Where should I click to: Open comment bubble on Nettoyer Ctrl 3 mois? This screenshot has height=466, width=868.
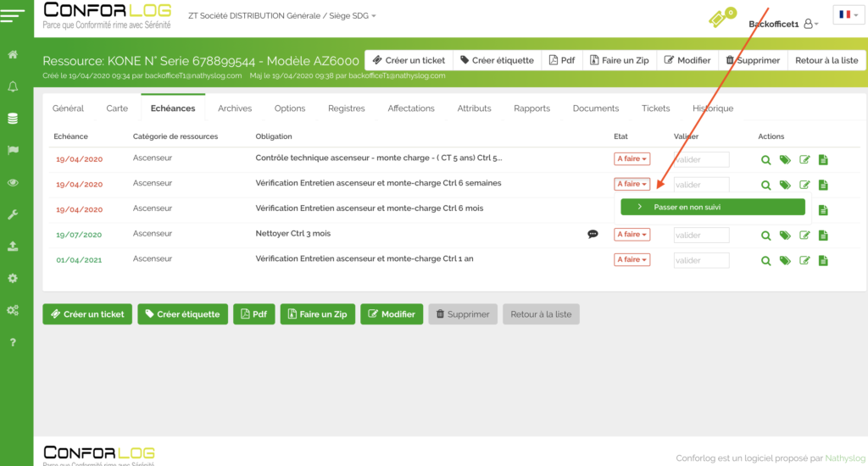click(593, 235)
